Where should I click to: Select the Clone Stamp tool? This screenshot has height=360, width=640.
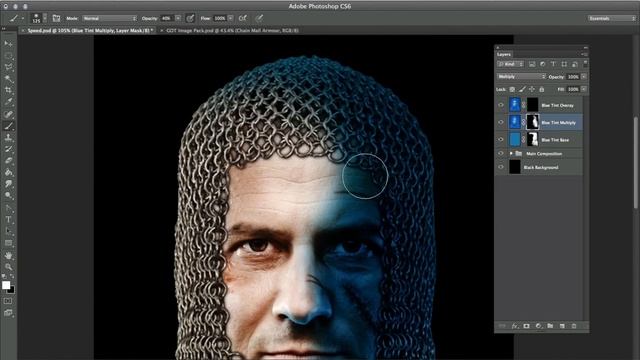(x=8, y=138)
